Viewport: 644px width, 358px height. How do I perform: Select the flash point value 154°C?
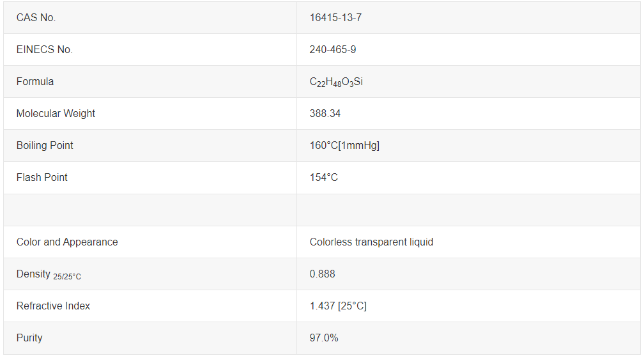tap(324, 178)
